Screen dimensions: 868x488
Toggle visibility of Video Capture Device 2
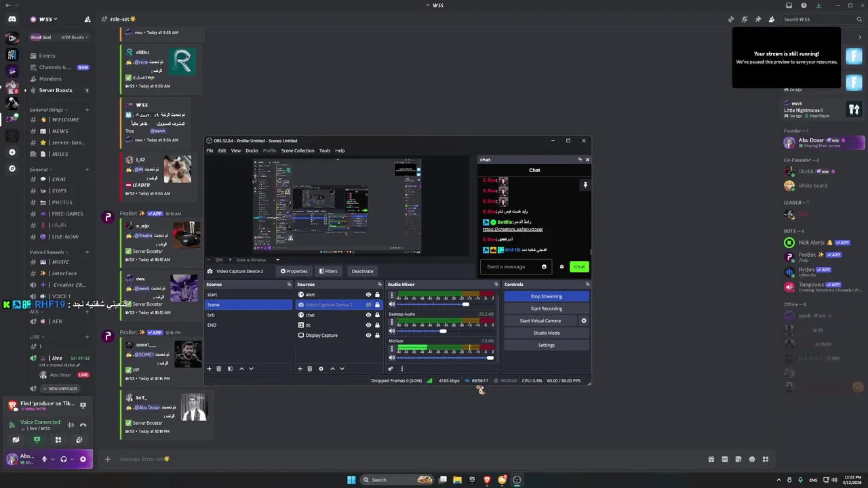pos(368,304)
